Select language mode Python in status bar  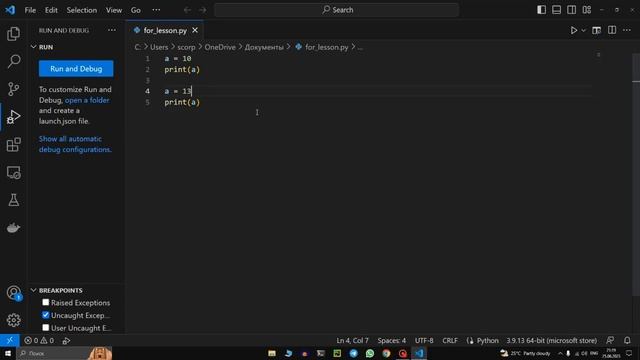[487, 340]
